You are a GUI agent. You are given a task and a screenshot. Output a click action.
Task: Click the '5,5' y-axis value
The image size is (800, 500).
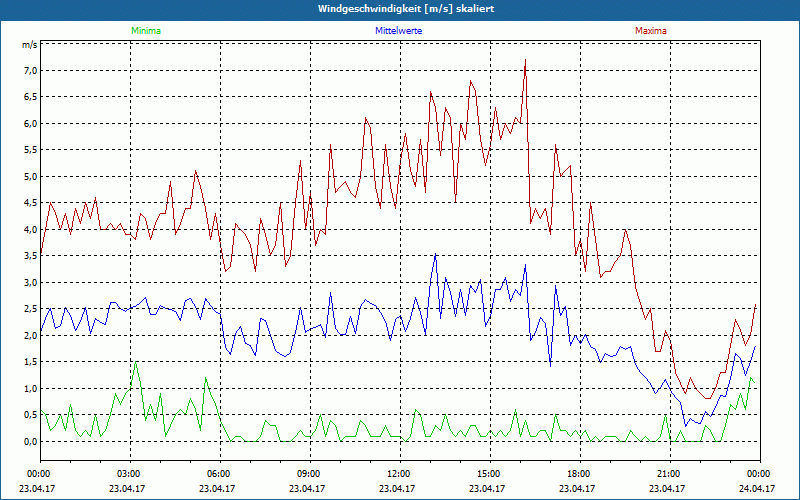pos(30,150)
